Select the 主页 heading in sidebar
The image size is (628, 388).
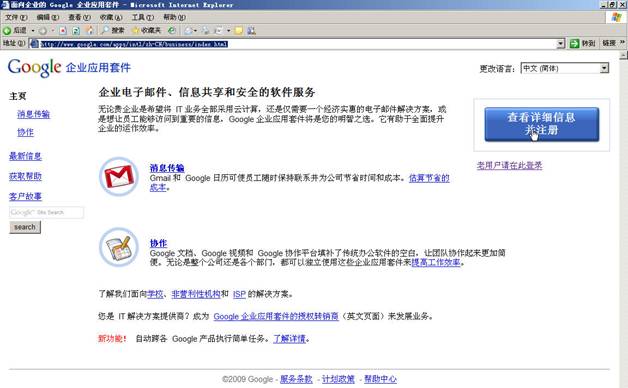[18, 96]
